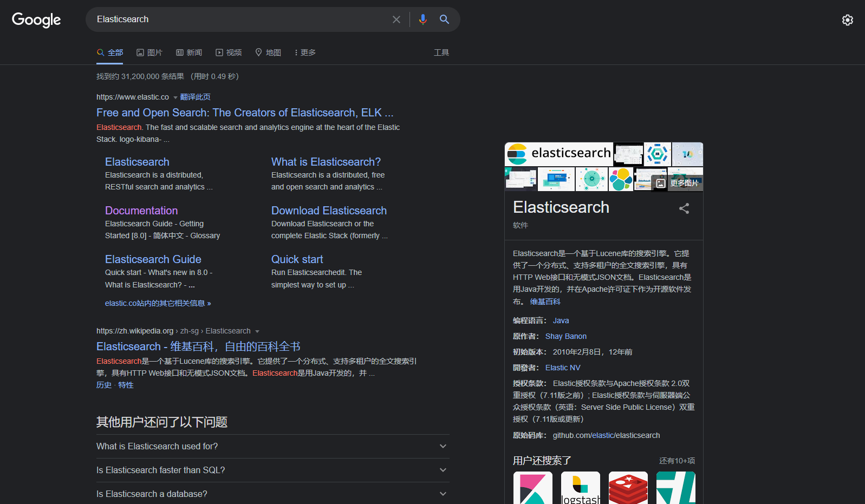This screenshot has height=504, width=865.
Task: Open the screenshot thumbnail beside elasticsearch logo
Action: 628,154
